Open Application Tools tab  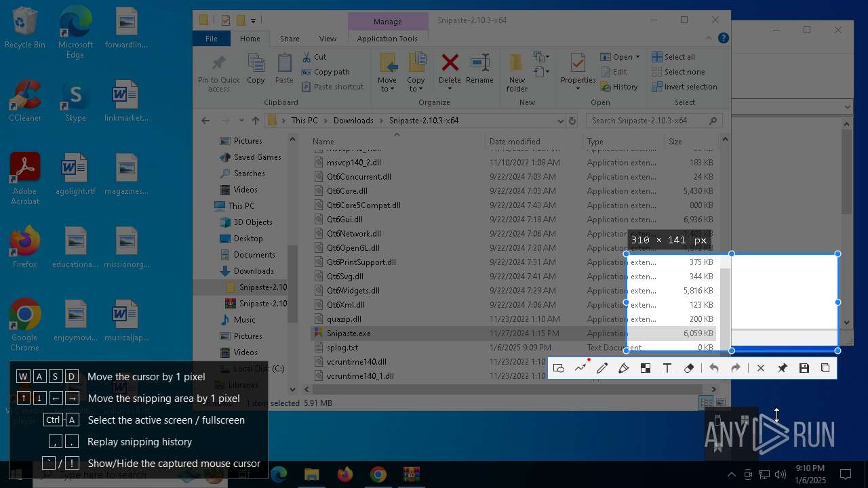[387, 39]
